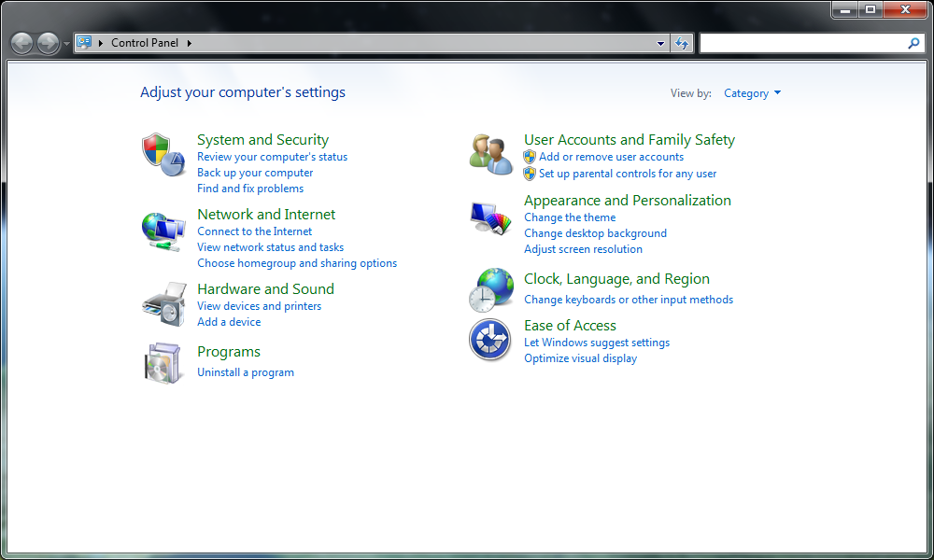This screenshot has width=934, height=560.
Task: Open Appearance and Personalization category
Action: tap(628, 201)
